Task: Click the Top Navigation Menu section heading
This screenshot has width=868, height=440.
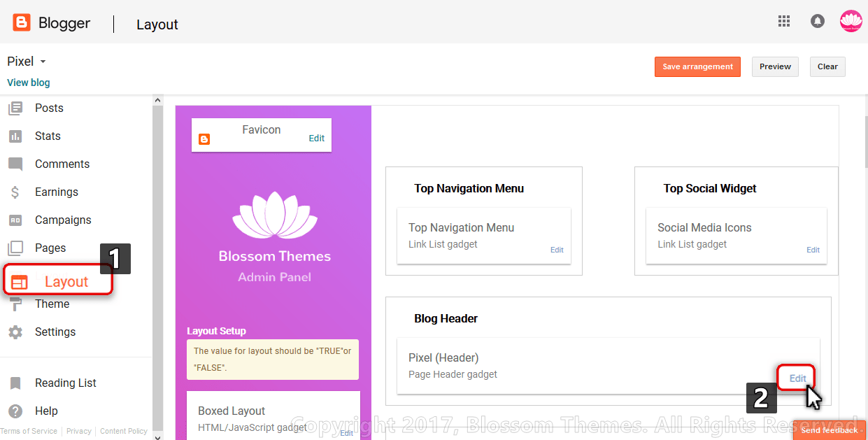Action: 469,188
